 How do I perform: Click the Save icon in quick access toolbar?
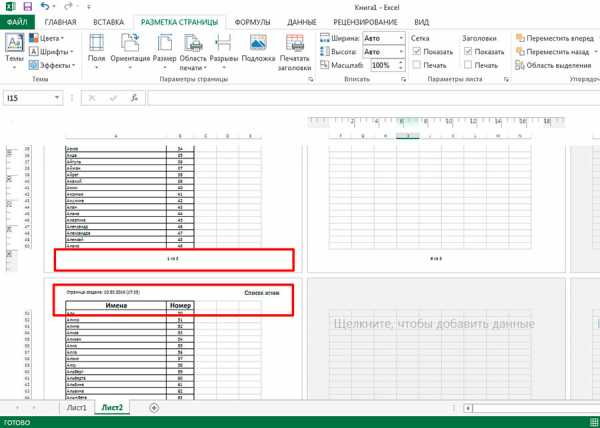(x=28, y=7)
